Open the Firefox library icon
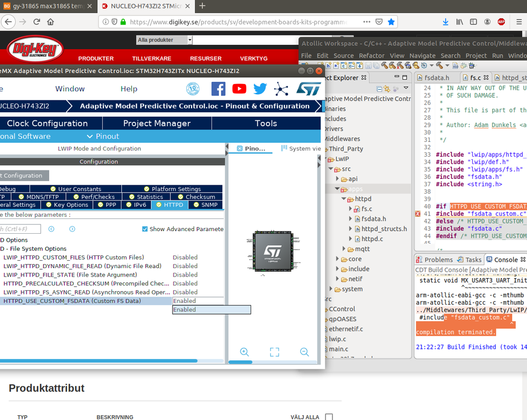527x420 pixels. point(459,22)
